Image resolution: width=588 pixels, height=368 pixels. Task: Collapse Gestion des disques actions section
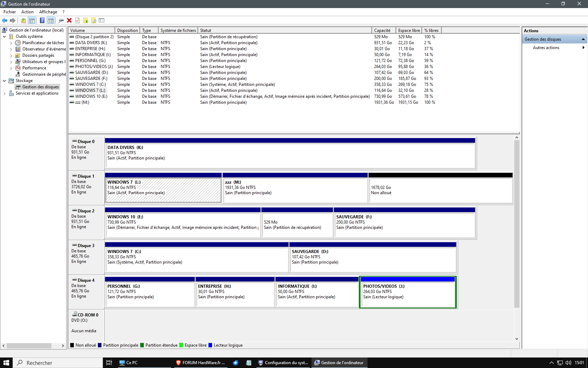(x=583, y=39)
